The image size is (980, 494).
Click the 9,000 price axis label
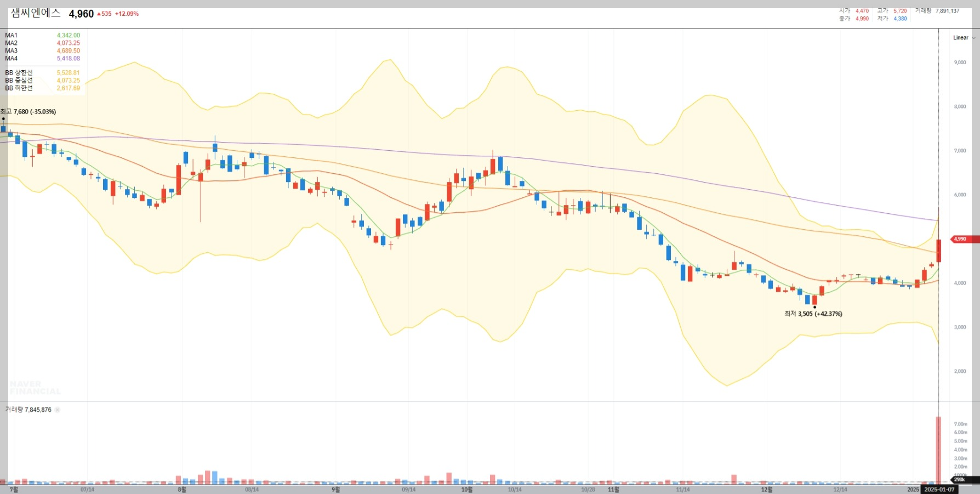click(960, 63)
